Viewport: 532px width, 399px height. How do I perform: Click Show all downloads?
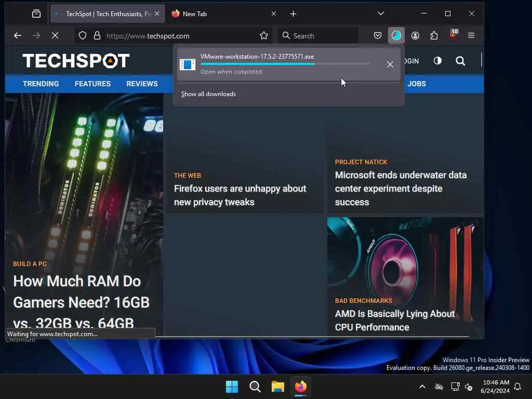(208, 94)
